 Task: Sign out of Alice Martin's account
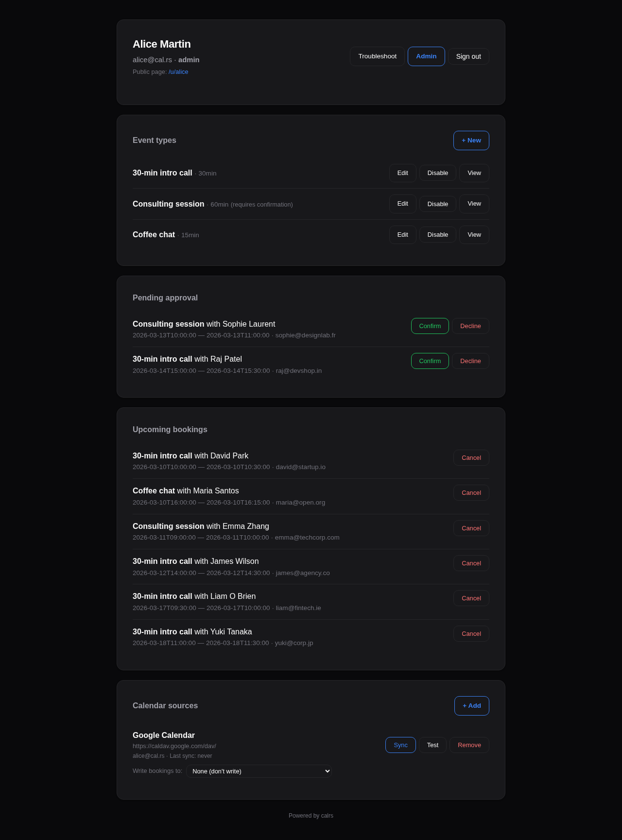tap(468, 56)
